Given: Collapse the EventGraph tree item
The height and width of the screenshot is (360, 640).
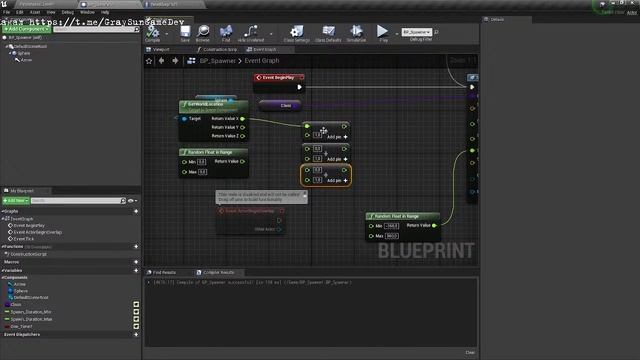Looking at the screenshot, I should tap(3, 219).
